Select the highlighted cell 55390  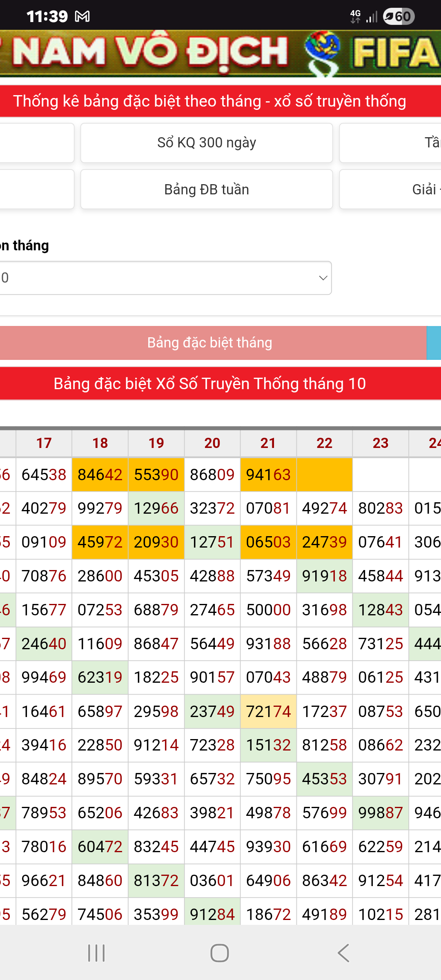tap(156, 475)
